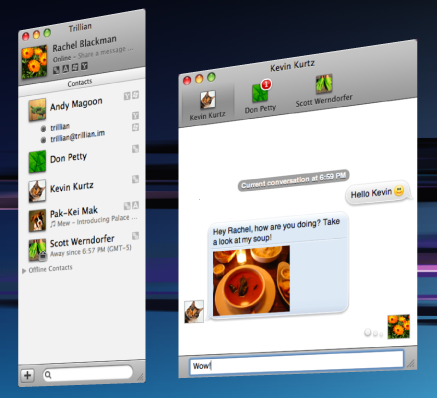This screenshot has height=398, width=437.
Task: Minimize the Trillian contact list window
Action: 36,34
